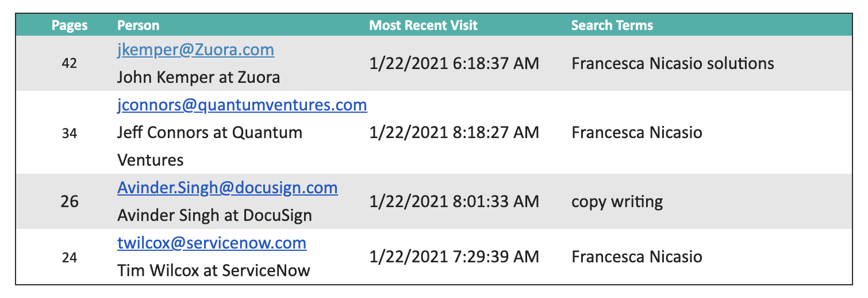This screenshot has width=868, height=298.
Task: Select the Avinder Singh at DocuSign text
Action: (x=214, y=216)
